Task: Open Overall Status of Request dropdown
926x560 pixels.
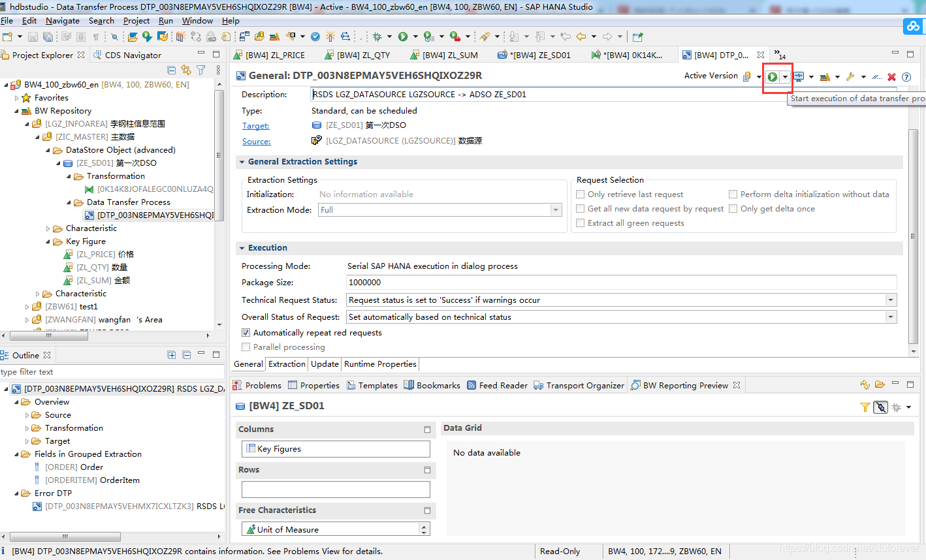Action: coord(891,317)
